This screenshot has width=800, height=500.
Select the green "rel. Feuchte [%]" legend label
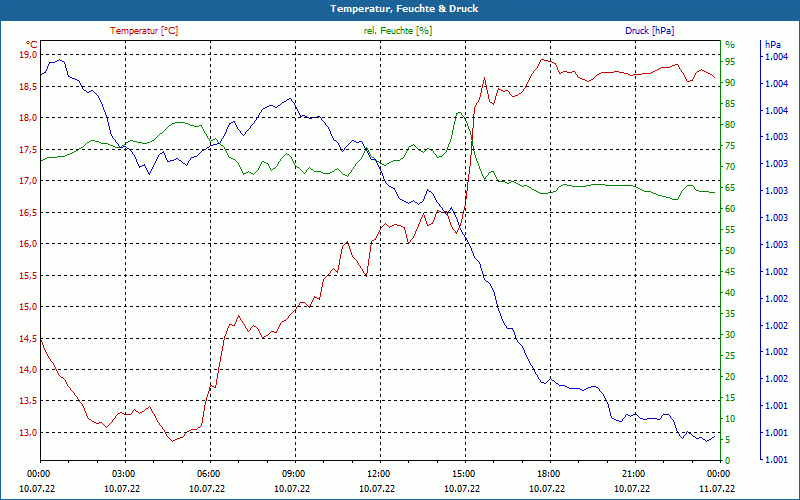coord(397,31)
